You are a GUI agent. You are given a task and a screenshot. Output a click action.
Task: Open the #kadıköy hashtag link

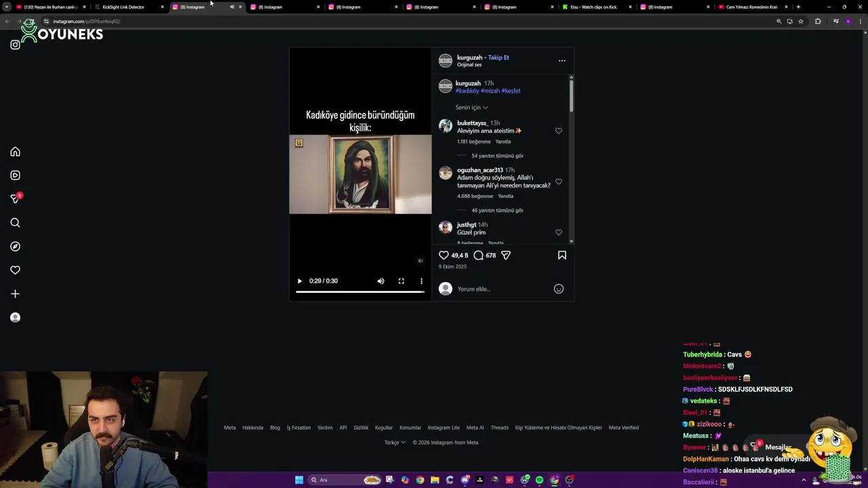click(x=467, y=91)
